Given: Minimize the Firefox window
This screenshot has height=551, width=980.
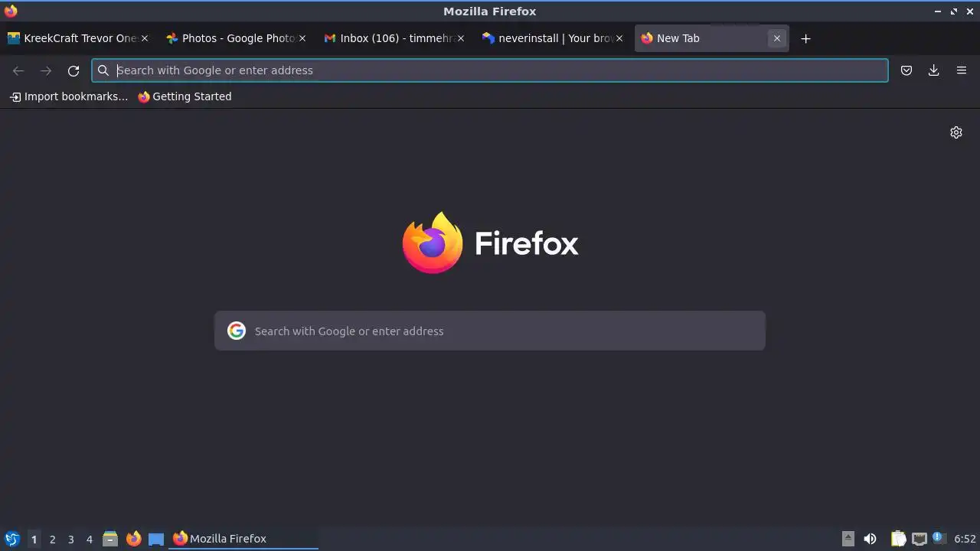Looking at the screenshot, I should (937, 11).
